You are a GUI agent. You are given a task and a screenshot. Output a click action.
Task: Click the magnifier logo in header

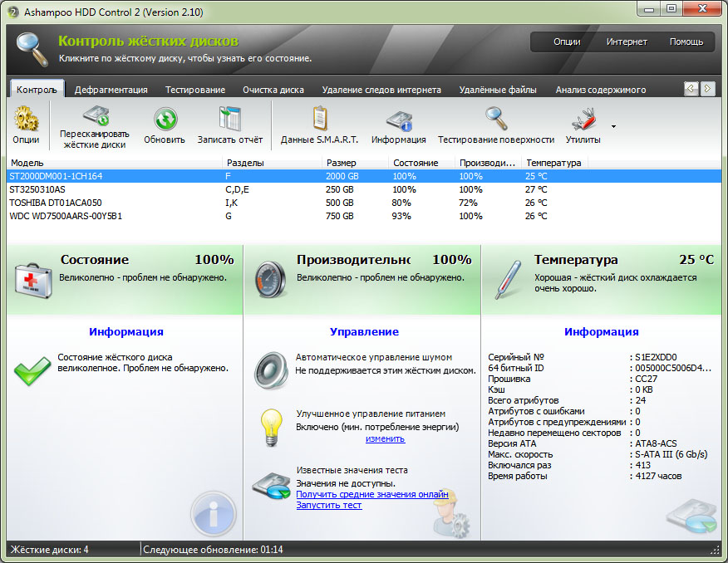coord(32,49)
